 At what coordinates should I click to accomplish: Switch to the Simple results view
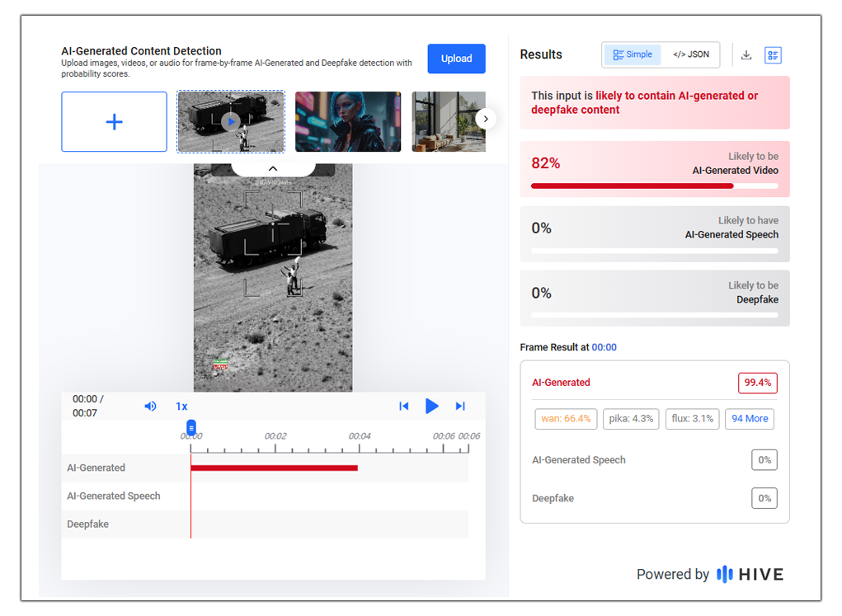[633, 54]
